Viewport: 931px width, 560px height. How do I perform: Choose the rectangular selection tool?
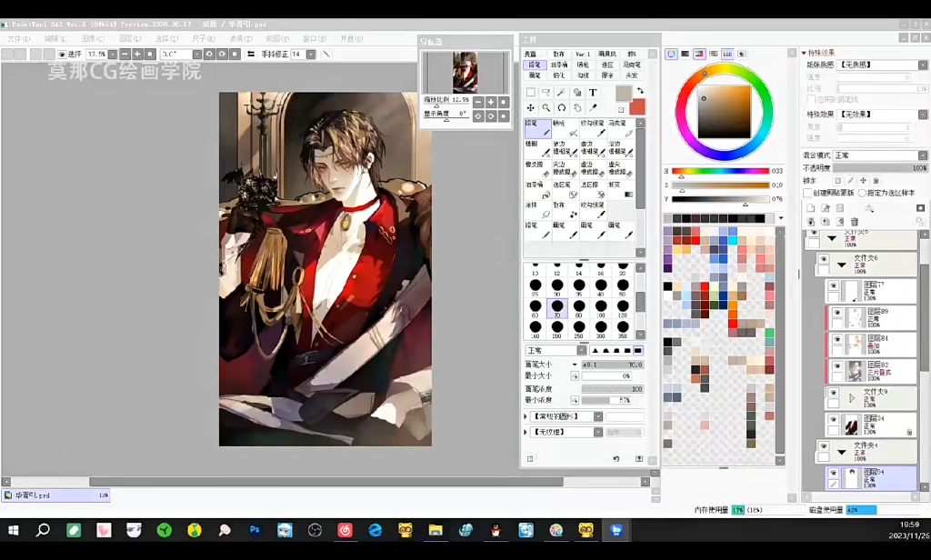point(531,93)
